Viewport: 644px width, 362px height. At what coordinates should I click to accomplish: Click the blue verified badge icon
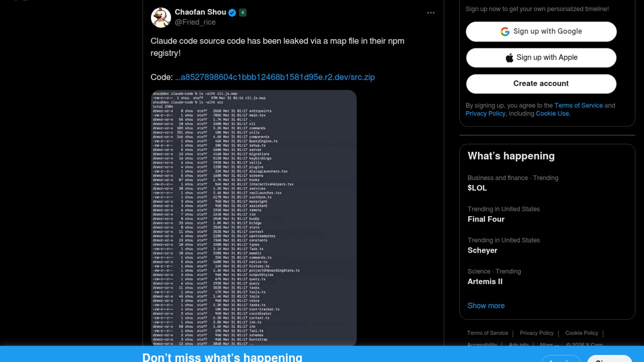[x=232, y=13]
